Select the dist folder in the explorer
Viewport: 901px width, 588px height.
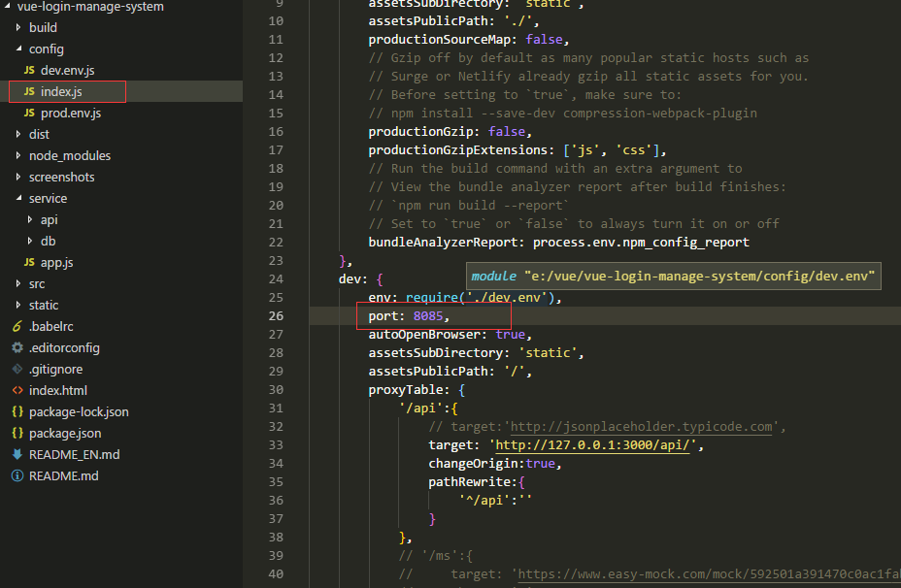[x=38, y=134]
